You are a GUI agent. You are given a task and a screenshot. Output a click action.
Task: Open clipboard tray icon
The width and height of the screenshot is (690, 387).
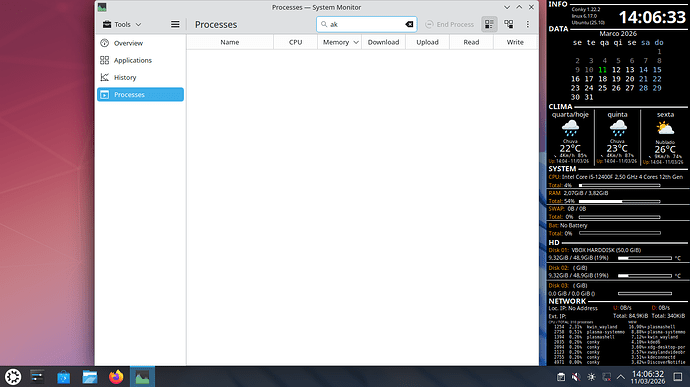point(561,377)
